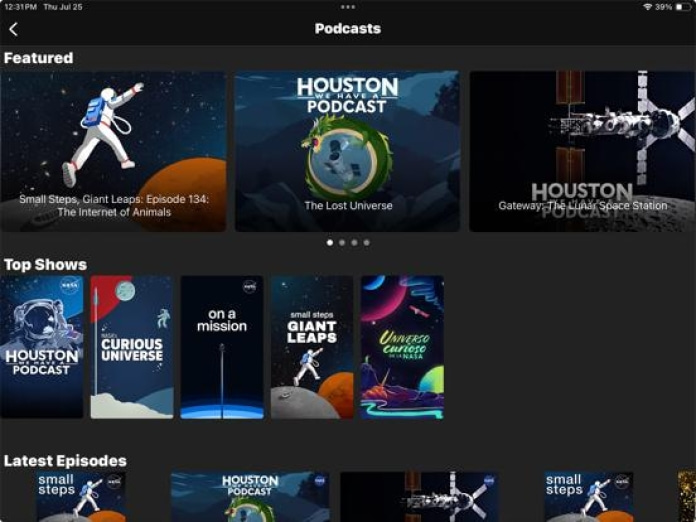Screen dimensions: 696x522
Task: Tap 'Gateway: The Lunar Space Station' caption
Action: coord(582,206)
